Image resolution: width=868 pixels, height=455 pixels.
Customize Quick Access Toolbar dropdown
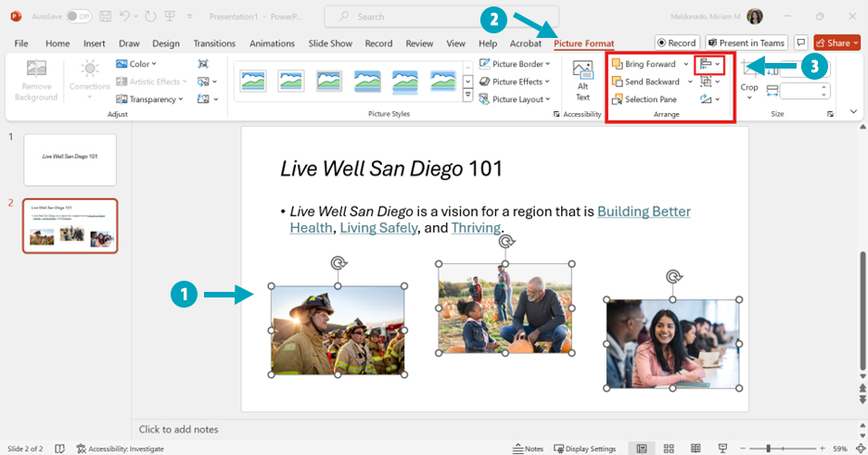point(189,17)
